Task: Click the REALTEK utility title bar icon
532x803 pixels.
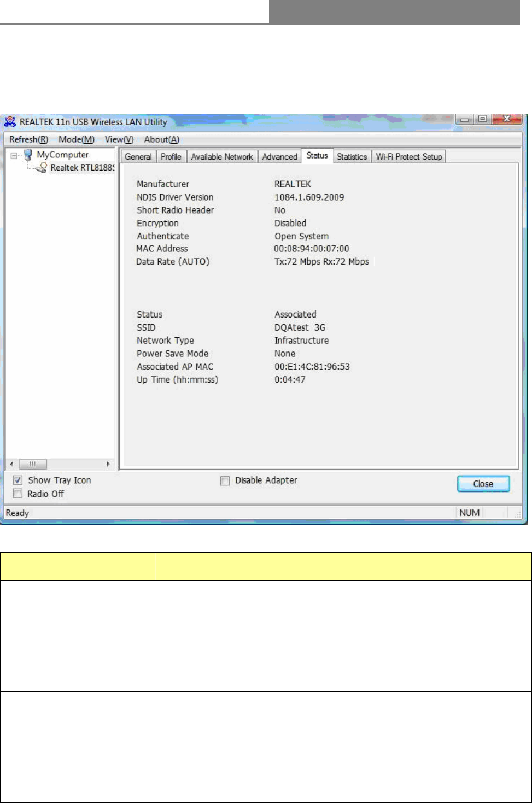Action: (x=10, y=121)
